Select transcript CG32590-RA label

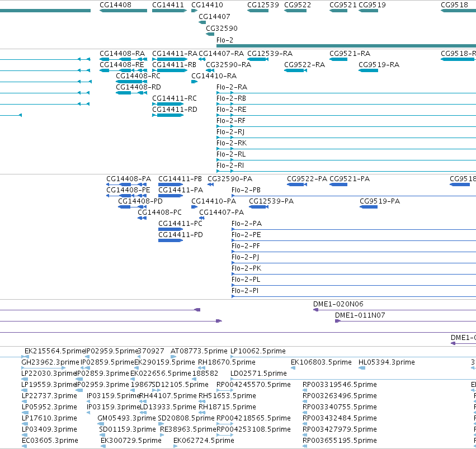coord(229,65)
